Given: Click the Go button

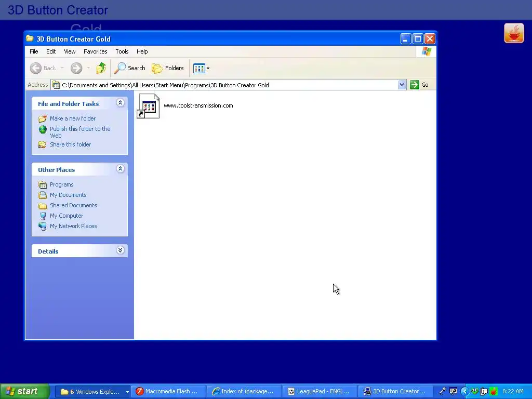Looking at the screenshot, I should point(419,85).
